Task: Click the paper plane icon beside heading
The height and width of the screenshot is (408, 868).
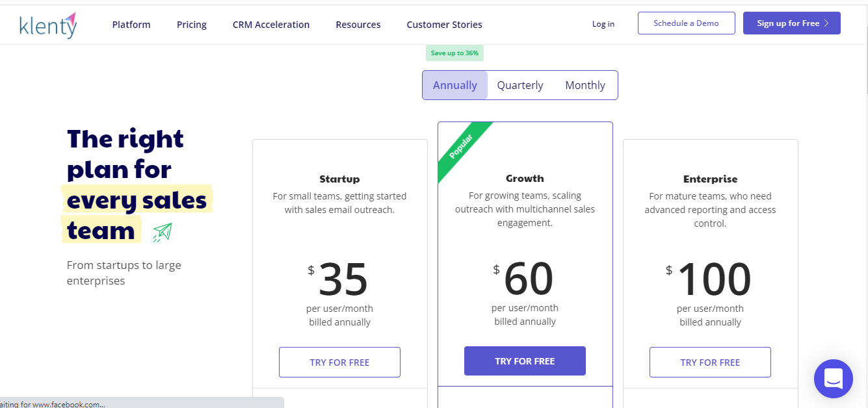Action: point(163,233)
